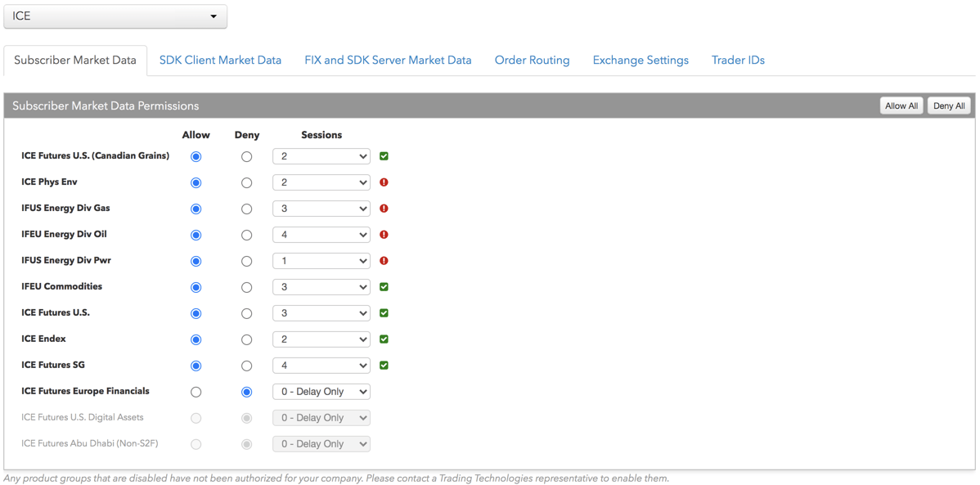Open FIX and SDK Server Market Data tab
The width and height of the screenshot is (980, 485).
(x=388, y=61)
